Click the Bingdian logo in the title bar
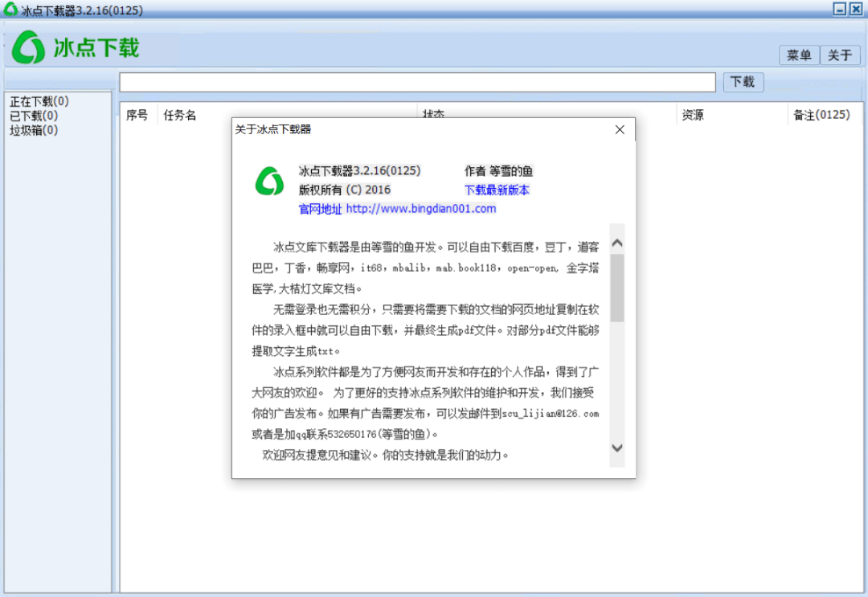The width and height of the screenshot is (868, 597). [x=9, y=9]
